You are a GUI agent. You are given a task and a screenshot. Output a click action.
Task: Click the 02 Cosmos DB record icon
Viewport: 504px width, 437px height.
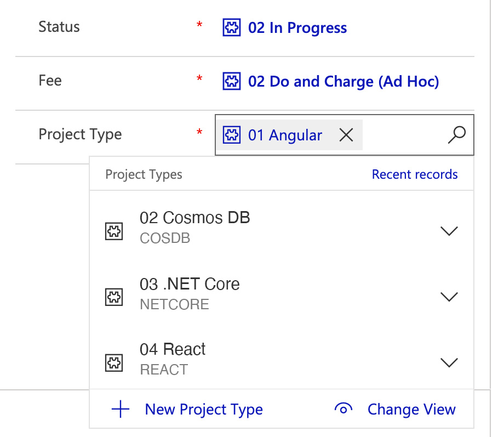coord(114,231)
